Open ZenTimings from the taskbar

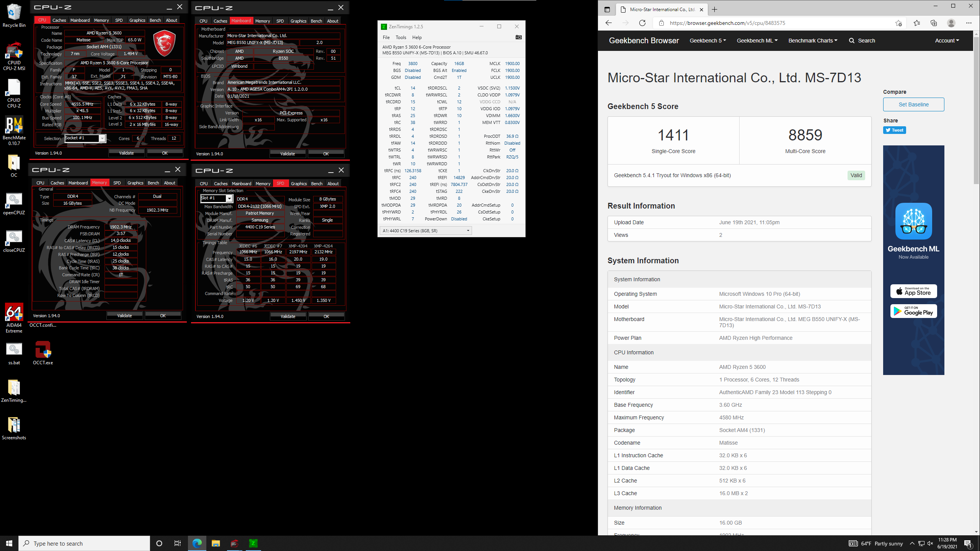pyautogui.click(x=253, y=543)
